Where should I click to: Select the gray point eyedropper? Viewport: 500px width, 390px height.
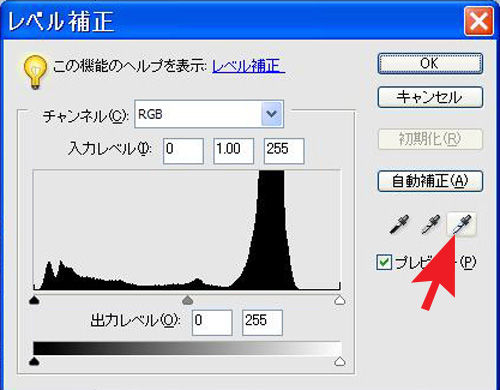(431, 224)
